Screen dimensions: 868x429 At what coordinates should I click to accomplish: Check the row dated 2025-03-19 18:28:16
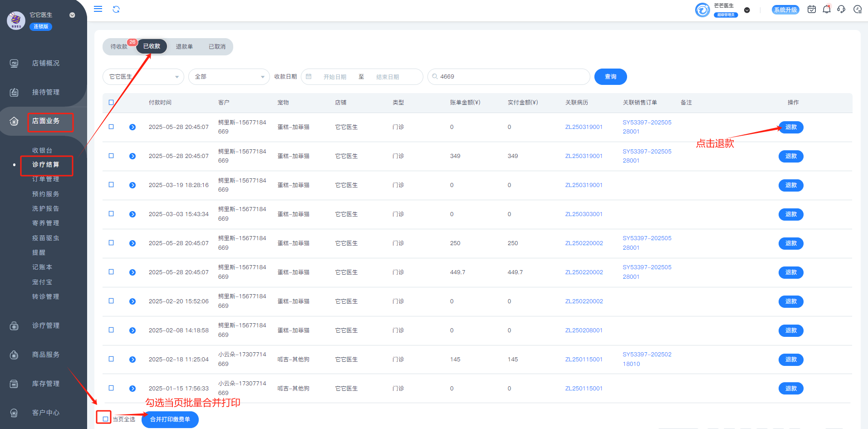click(111, 185)
